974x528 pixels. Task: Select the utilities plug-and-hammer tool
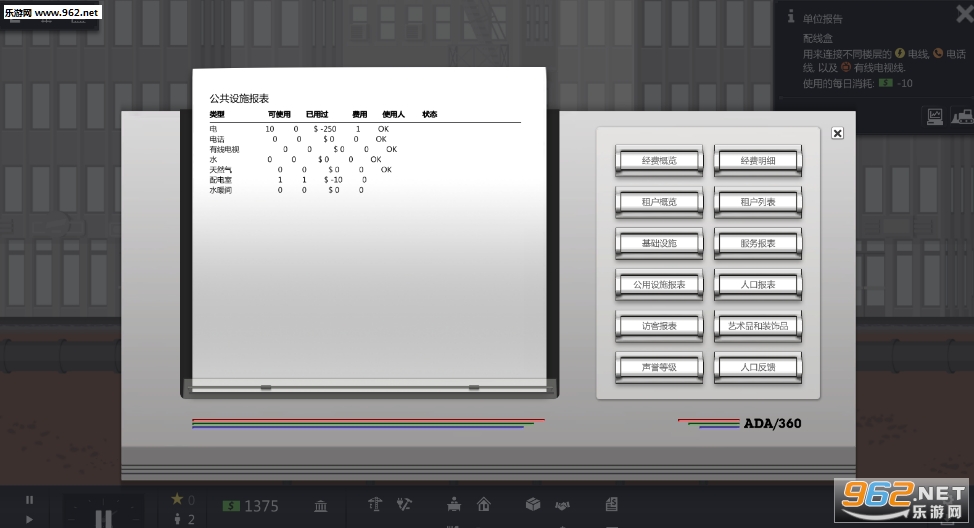click(x=404, y=504)
